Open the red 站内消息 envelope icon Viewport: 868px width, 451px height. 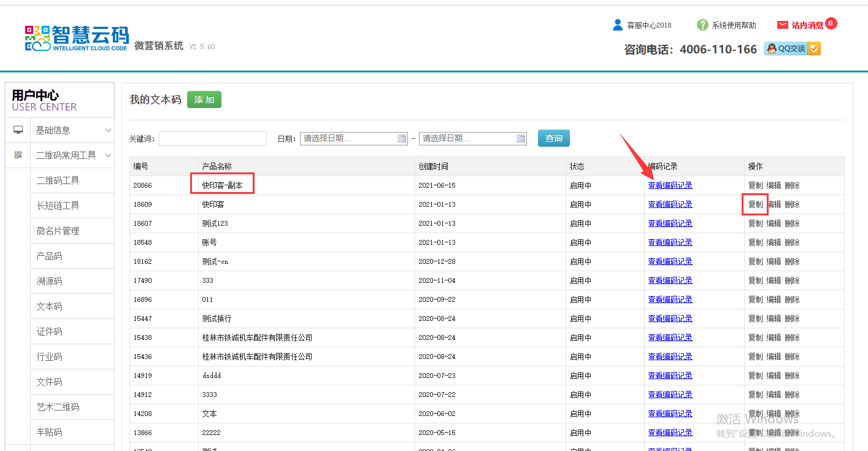(x=782, y=25)
